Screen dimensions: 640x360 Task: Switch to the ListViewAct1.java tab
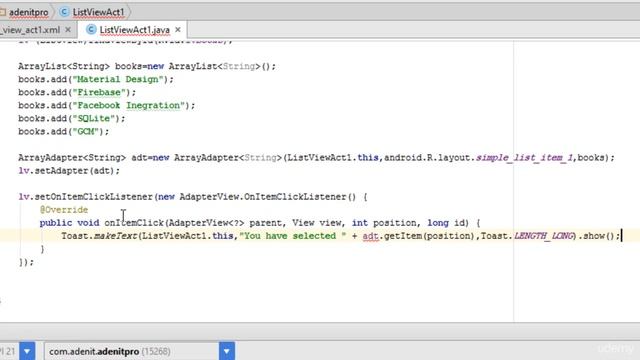coord(134,30)
